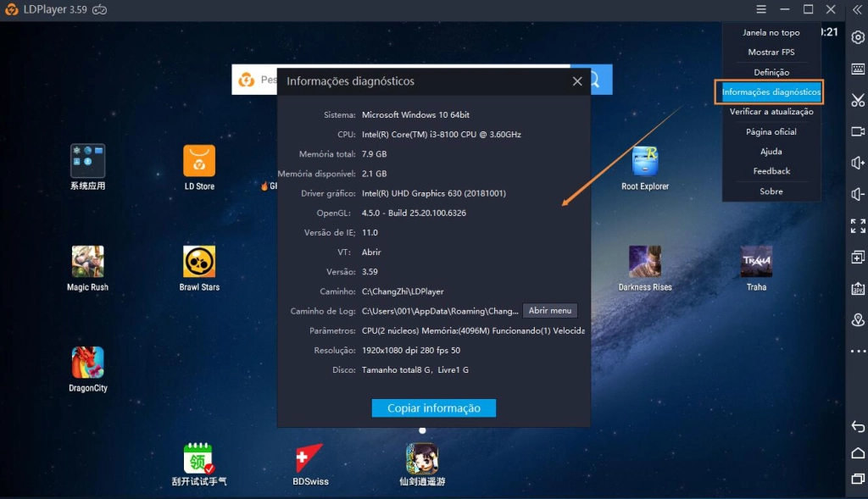Open 'Sobre' menu entry
The height and width of the screenshot is (499, 868).
(x=771, y=191)
